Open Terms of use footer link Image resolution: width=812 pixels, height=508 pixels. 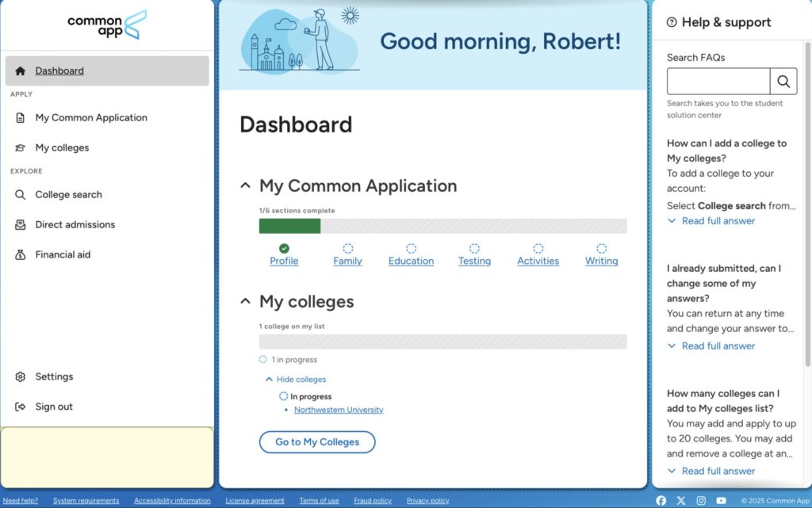tap(319, 501)
